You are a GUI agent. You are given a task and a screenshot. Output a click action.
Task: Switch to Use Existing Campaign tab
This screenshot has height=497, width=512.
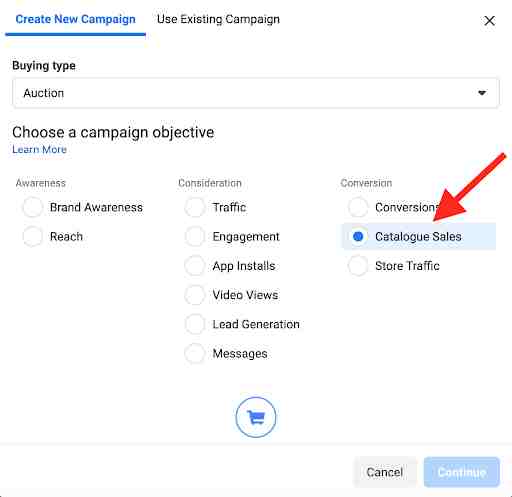tap(218, 19)
